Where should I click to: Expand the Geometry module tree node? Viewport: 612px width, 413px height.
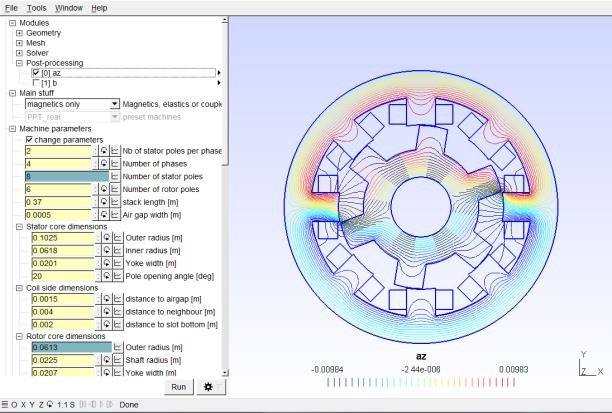[20, 33]
